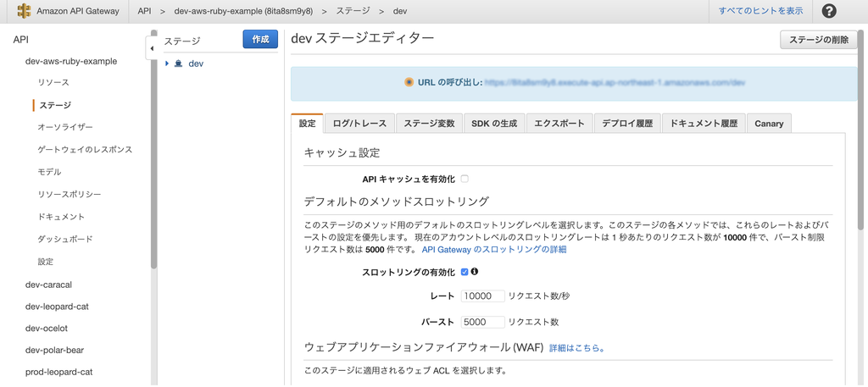Click the main page vertical scrollbar
This screenshot has width=868, height=387.
click(x=861, y=128)
